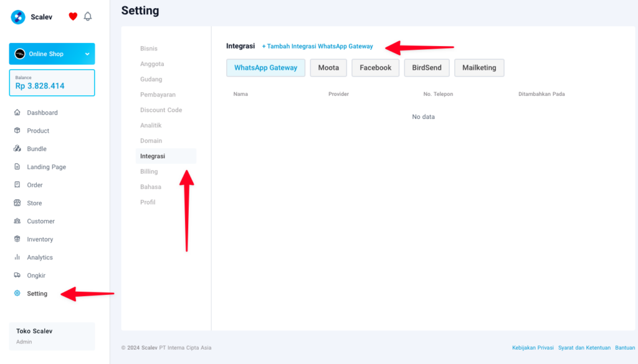Open Billing settings section

(149, 172)
